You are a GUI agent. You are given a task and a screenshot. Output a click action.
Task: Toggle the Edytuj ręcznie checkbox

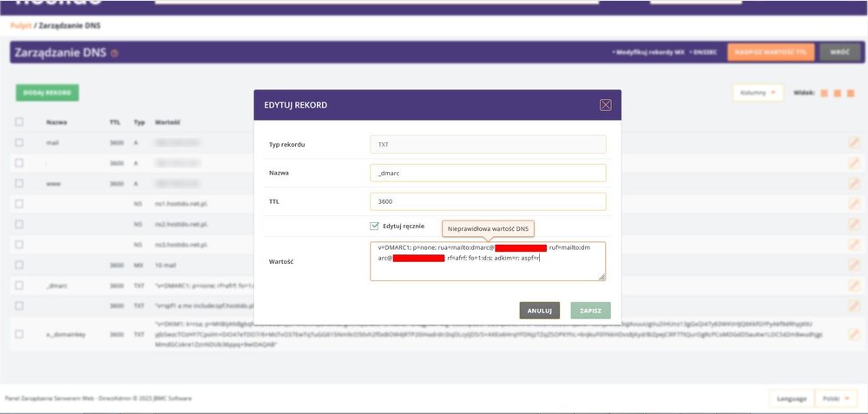coord(374,226)
